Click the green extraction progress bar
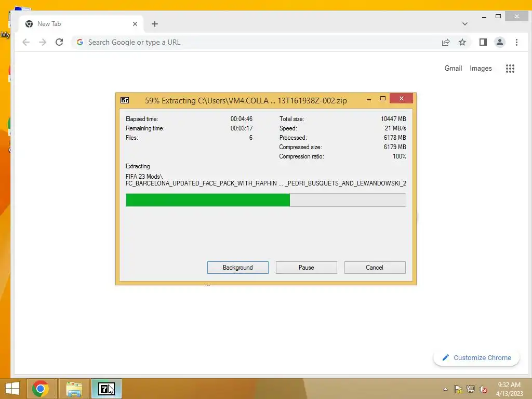The width and height of the screenshot is (532, 399). click(265, 200)
